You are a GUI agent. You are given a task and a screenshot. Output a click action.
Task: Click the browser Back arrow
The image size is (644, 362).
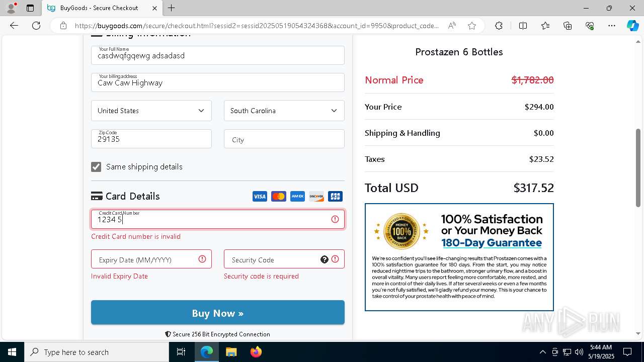(14, 26)
